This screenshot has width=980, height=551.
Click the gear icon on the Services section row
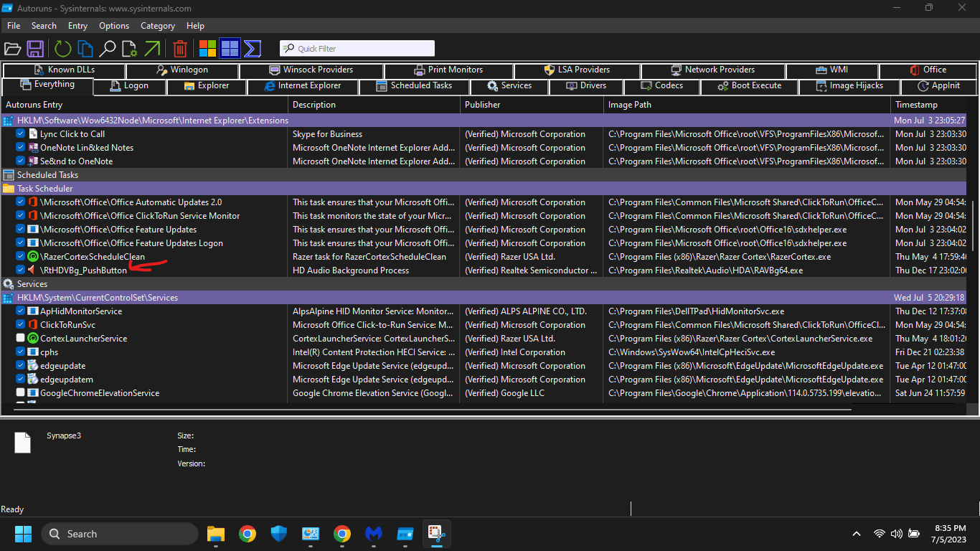[x=9, y=284]
